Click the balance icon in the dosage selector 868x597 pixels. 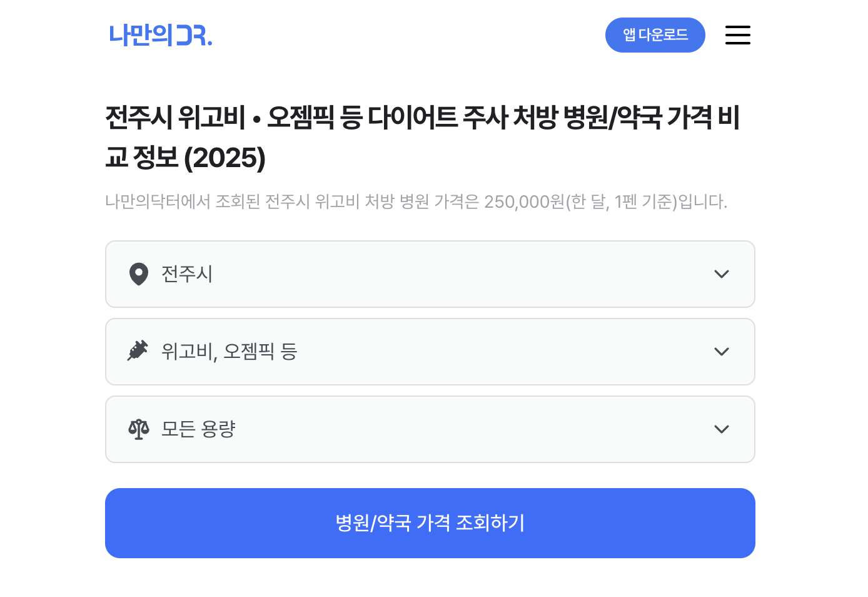click(138, 429)
